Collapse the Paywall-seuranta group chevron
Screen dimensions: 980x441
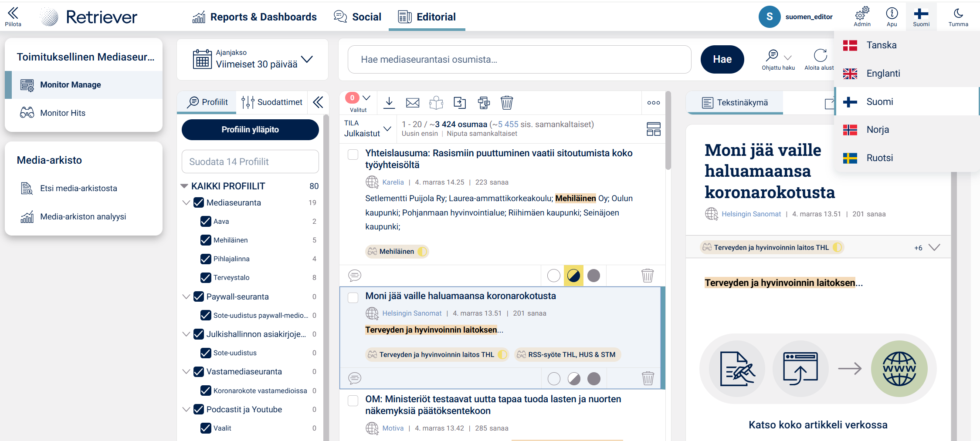coord(186,296)
